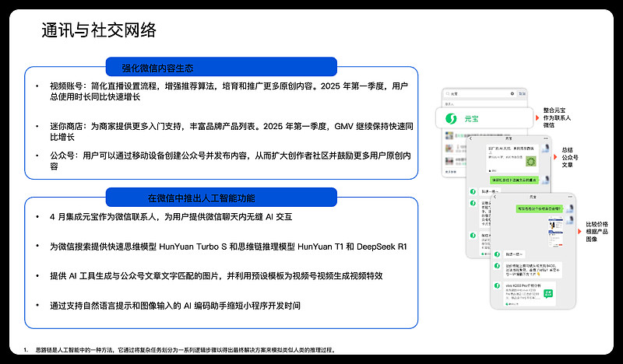Click the magnifier icon in WeChat search bar
Viewport: 623px width, 364px height.
point(448,93)
